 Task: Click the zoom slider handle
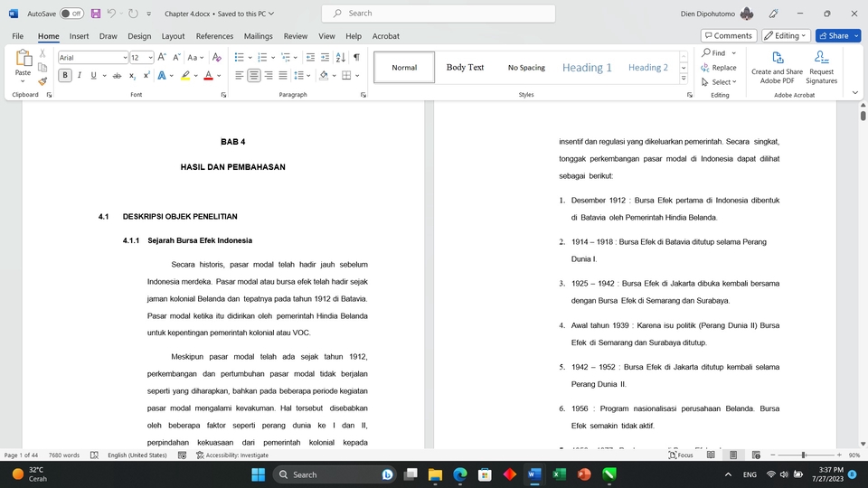click(803, 455)
